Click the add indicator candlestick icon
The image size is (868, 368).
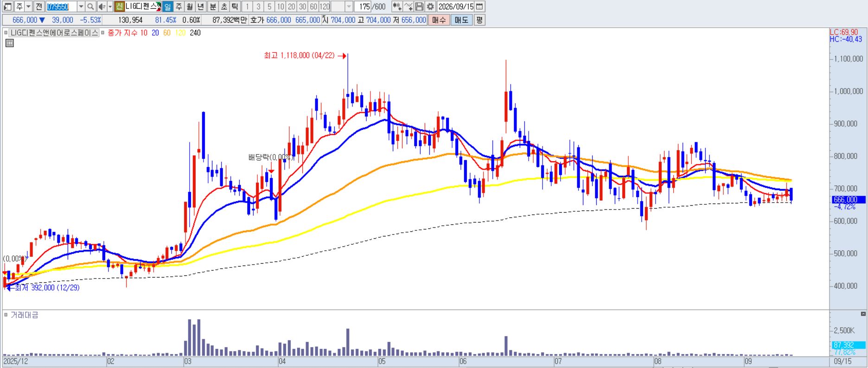coord(397,6)
